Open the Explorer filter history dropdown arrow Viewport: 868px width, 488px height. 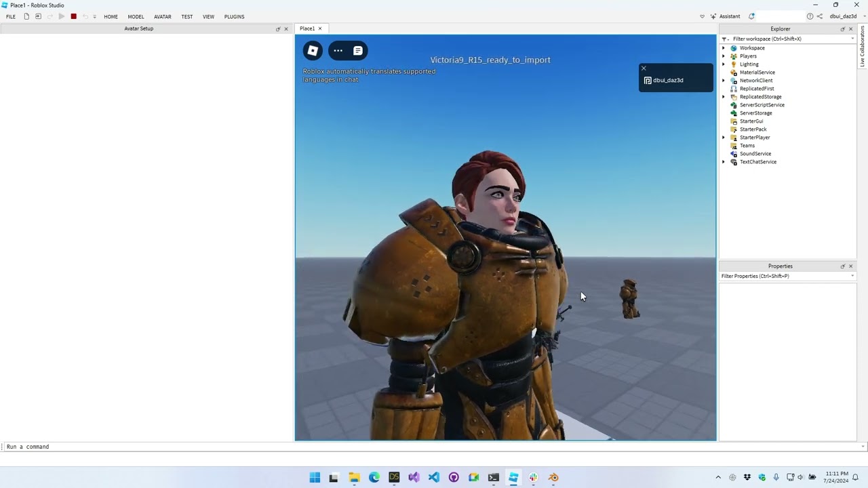(852, 39)
